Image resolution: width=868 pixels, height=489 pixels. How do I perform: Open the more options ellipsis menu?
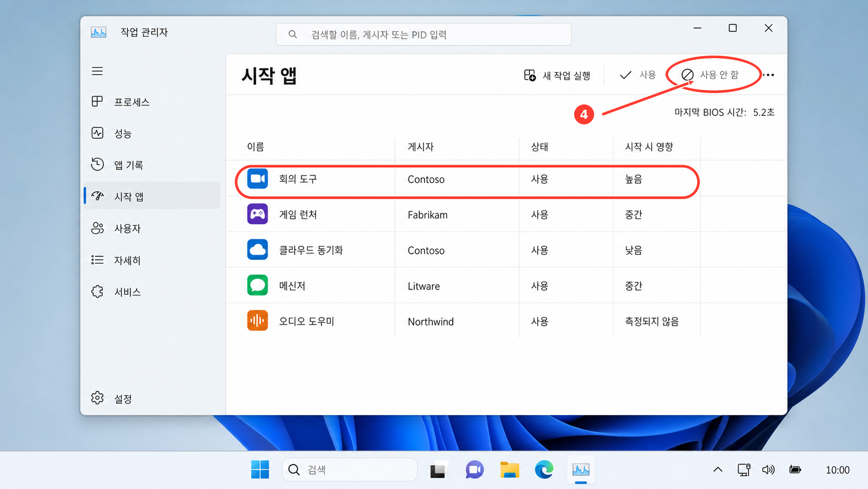[x=769, y=75]
